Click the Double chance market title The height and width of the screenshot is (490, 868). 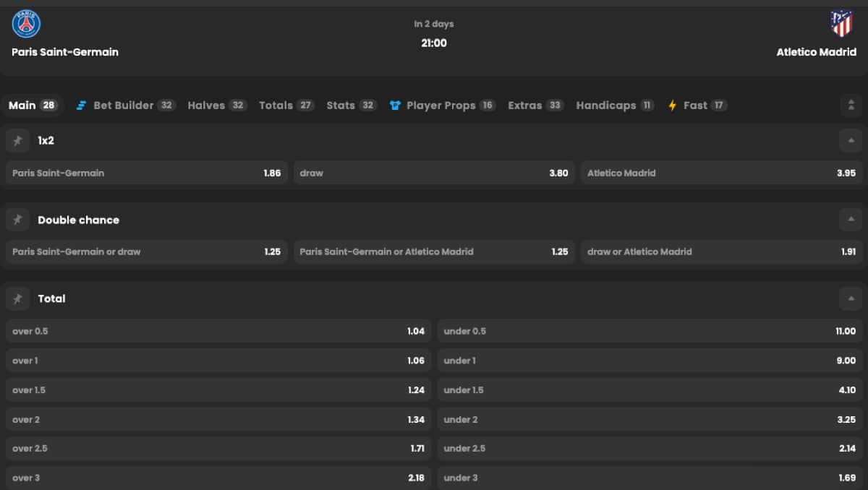tap(79, 220)
